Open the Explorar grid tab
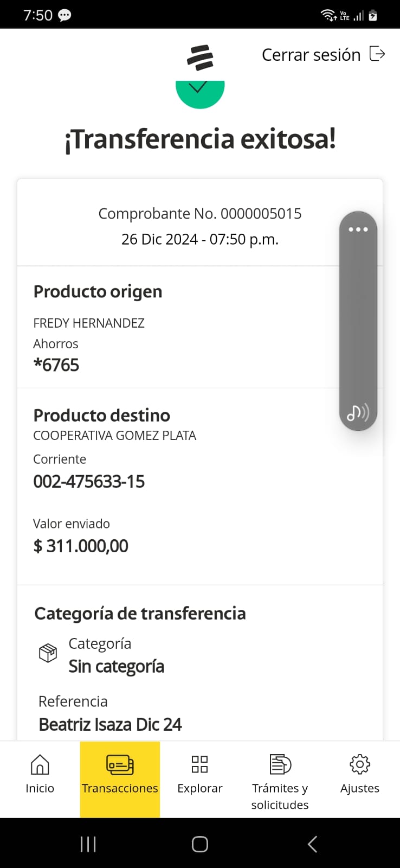This screenshot has height=868, width=400. pyautogui.click(x=200, y=774)
